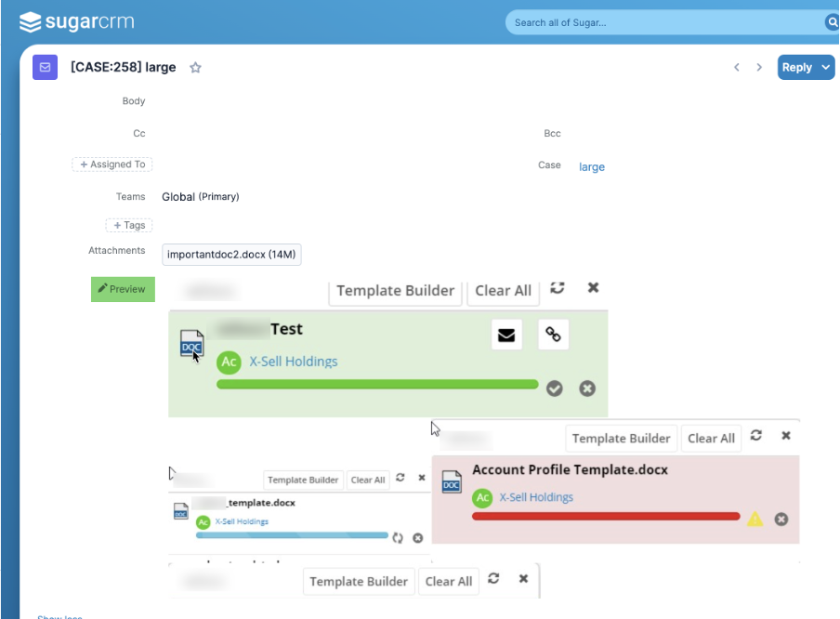The image size is (840, 619).
Task: Click the purple email record icon
Action: tap(44, 67)
